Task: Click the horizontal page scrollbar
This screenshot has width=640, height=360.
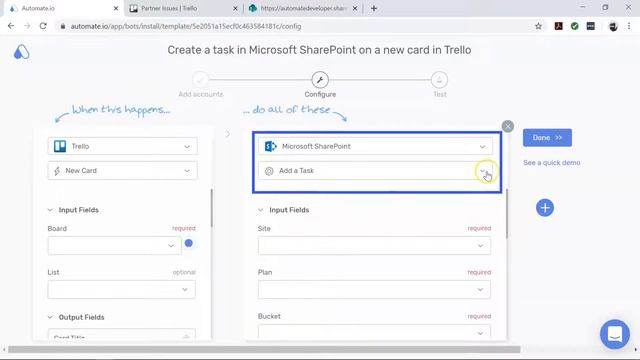Action: pos(264,349)
